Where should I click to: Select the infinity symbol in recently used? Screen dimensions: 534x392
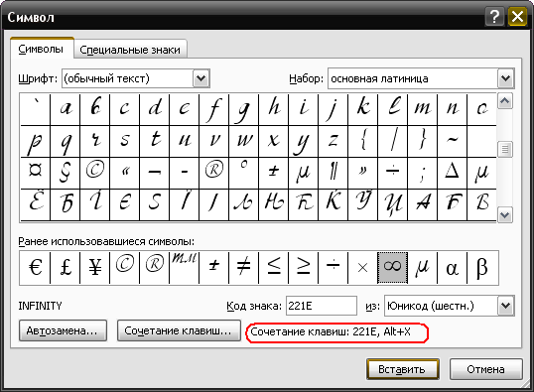click(x=392, y=268)
